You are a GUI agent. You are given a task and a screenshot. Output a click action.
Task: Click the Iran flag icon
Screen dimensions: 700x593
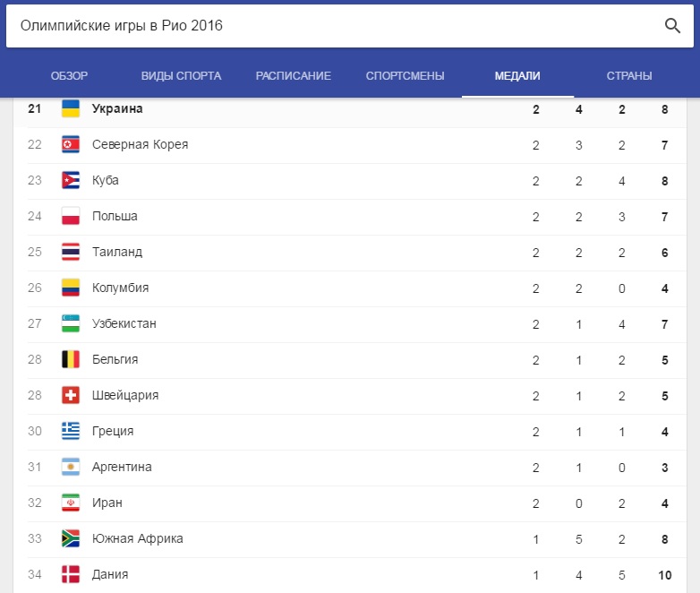click(71, 503)
